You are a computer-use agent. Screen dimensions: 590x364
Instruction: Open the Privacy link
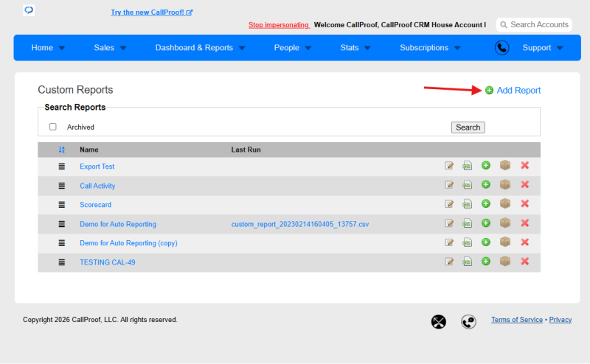coord(560,320)
